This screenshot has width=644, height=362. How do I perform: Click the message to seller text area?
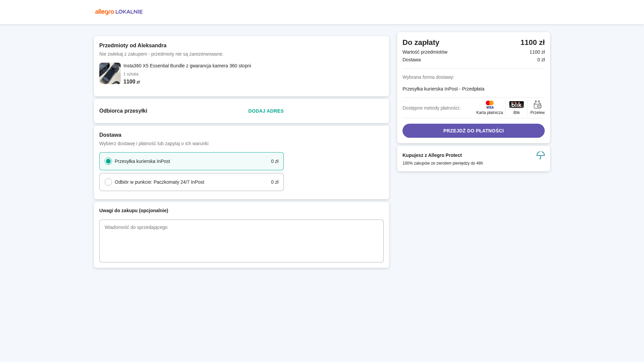click(x=241, y=241)
